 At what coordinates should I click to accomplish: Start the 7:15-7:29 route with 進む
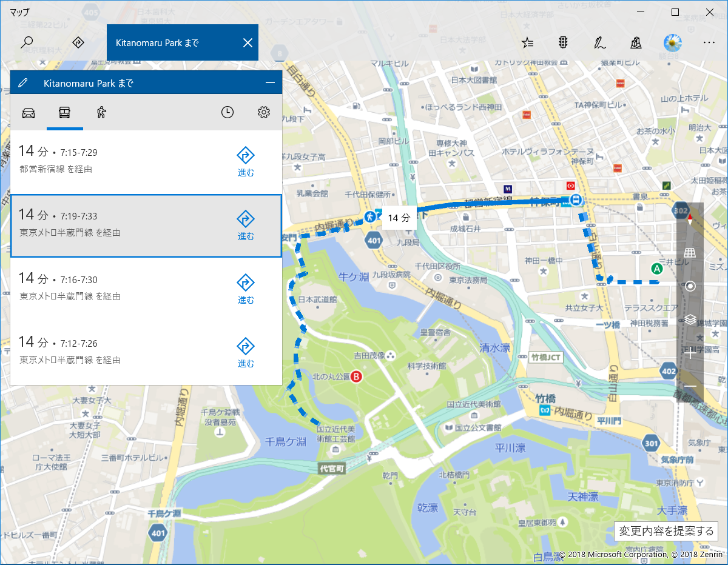pos(245,160)
